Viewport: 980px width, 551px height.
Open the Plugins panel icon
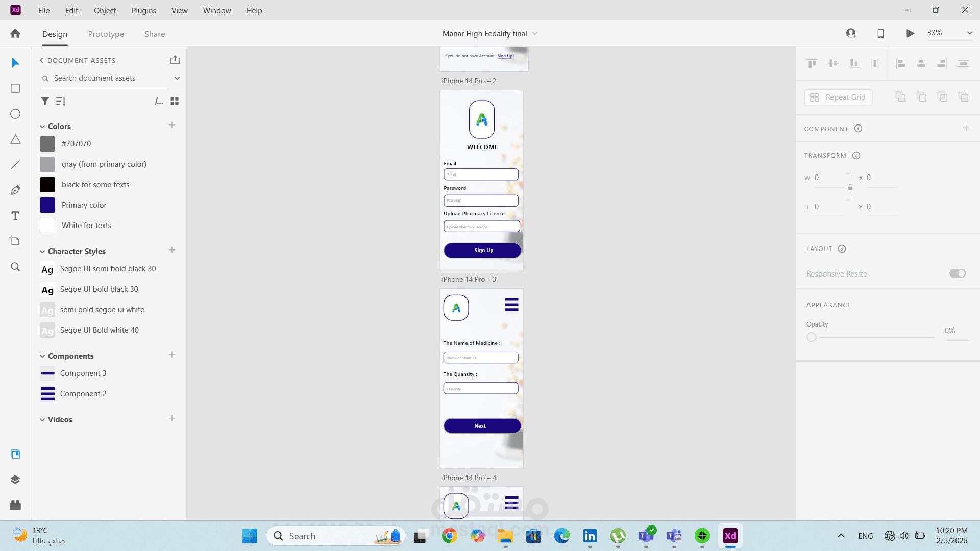pyautogui.click(x=15, y=505)
